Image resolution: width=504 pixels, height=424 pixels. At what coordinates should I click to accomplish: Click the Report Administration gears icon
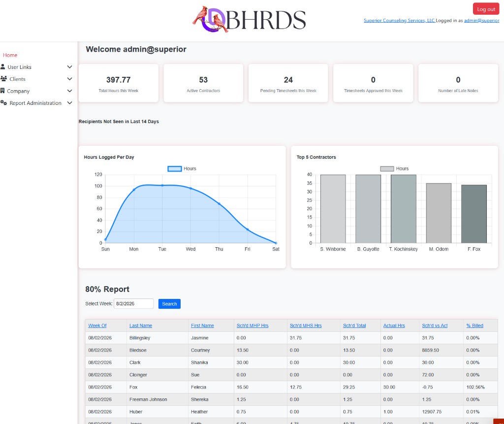tap(4, 102)
